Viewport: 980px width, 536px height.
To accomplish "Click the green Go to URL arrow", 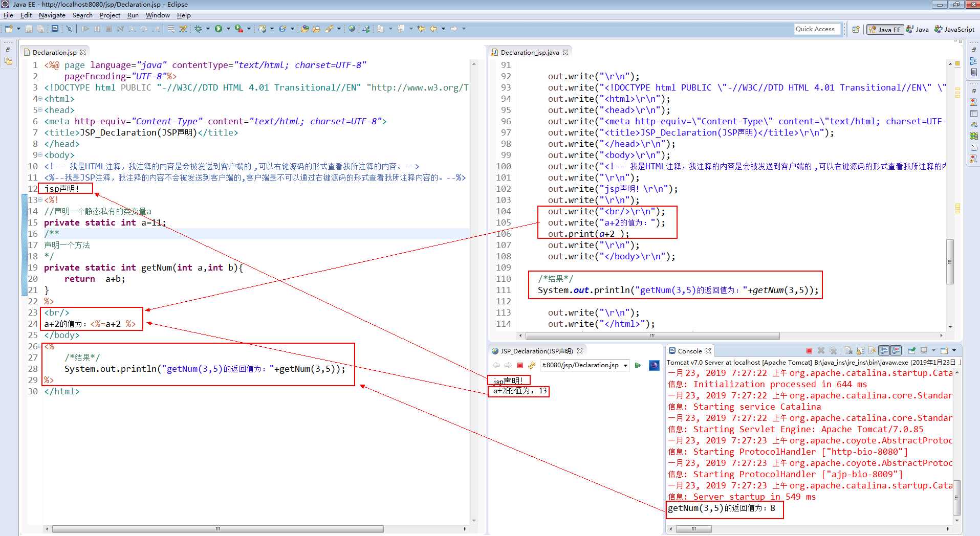I will coord(638,365).
